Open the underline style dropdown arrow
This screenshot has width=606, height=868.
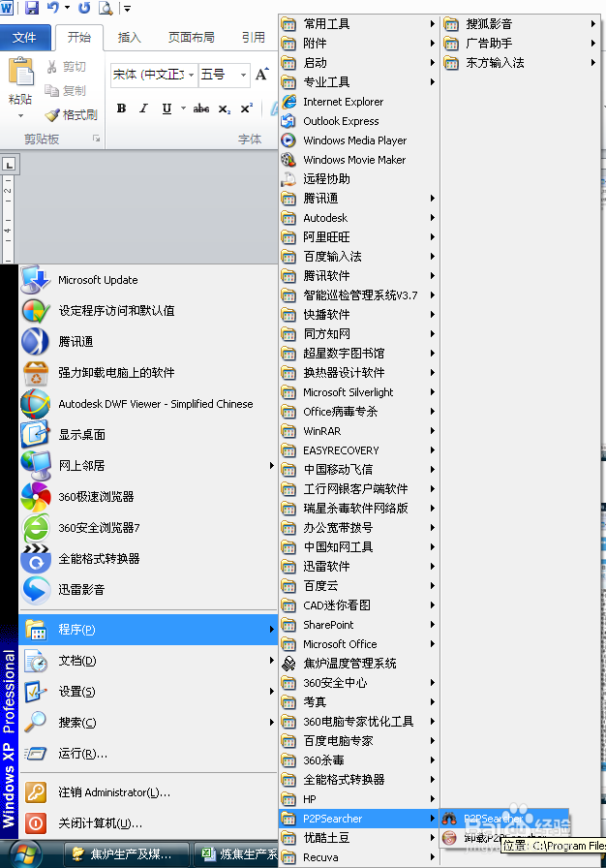pyautogui.click(x=183, y=108)
